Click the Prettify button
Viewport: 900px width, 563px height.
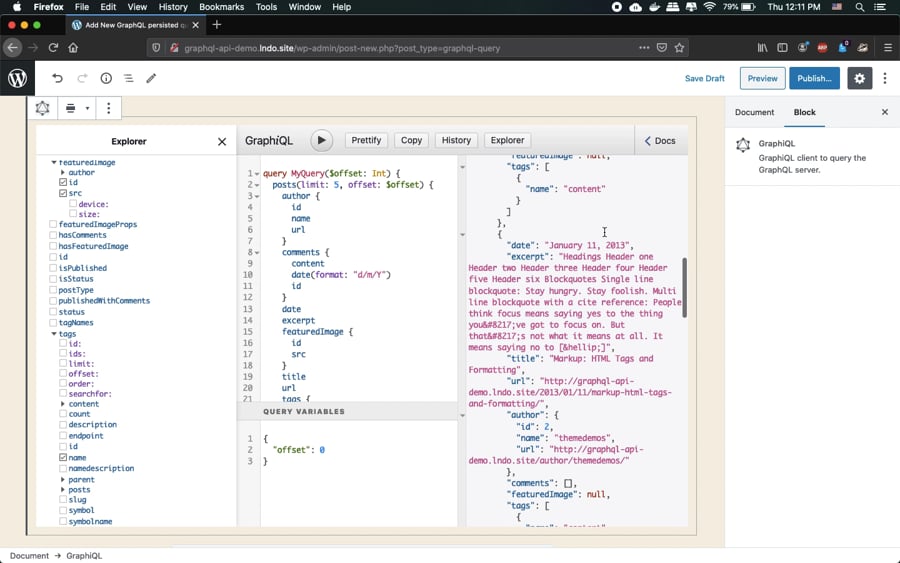tap(366, 140)
